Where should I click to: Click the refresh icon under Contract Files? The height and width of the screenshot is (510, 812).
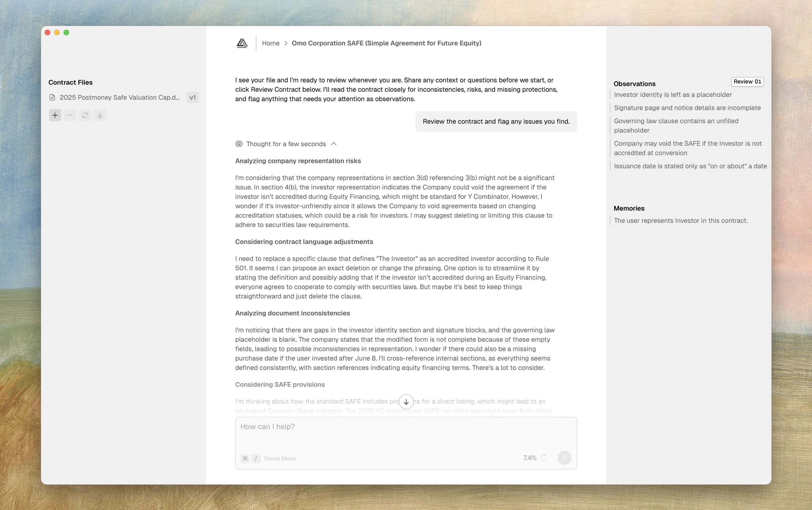click(85, 115)
